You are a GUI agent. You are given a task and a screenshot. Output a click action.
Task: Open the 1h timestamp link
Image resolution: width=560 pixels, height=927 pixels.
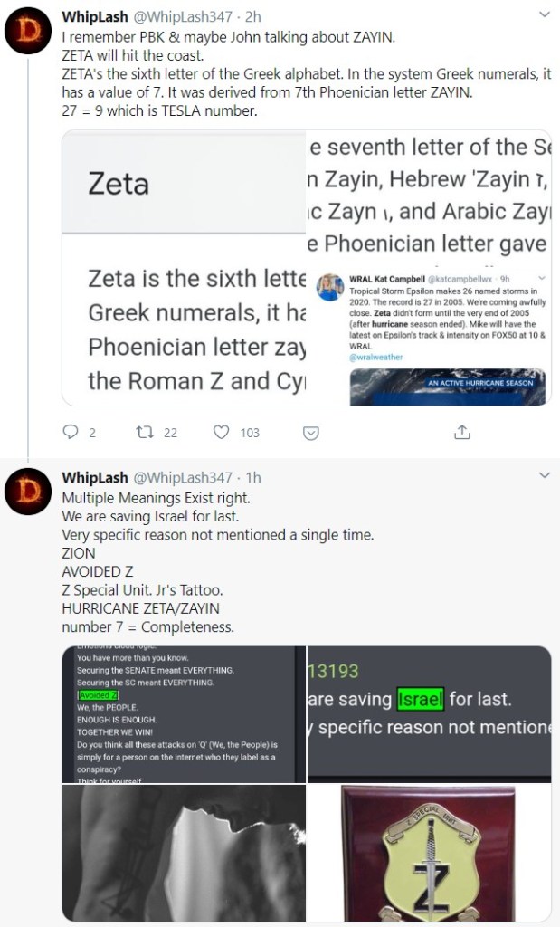253,477
